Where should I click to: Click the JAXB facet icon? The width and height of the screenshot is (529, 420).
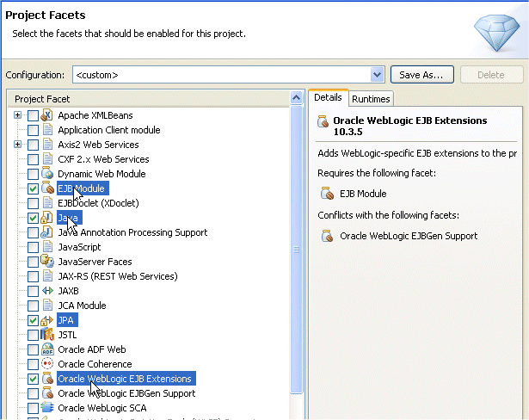48,291
